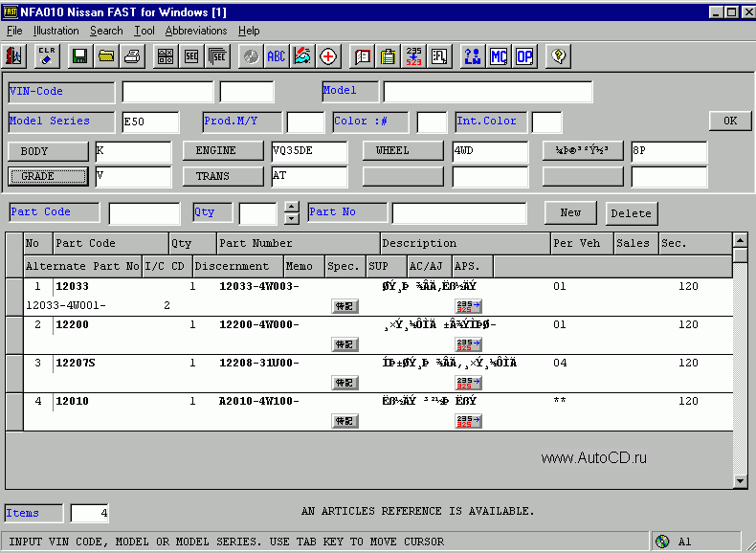This screenshot has width=756, height=553.
Task: Click the OK button
Action: coord(730,121)
